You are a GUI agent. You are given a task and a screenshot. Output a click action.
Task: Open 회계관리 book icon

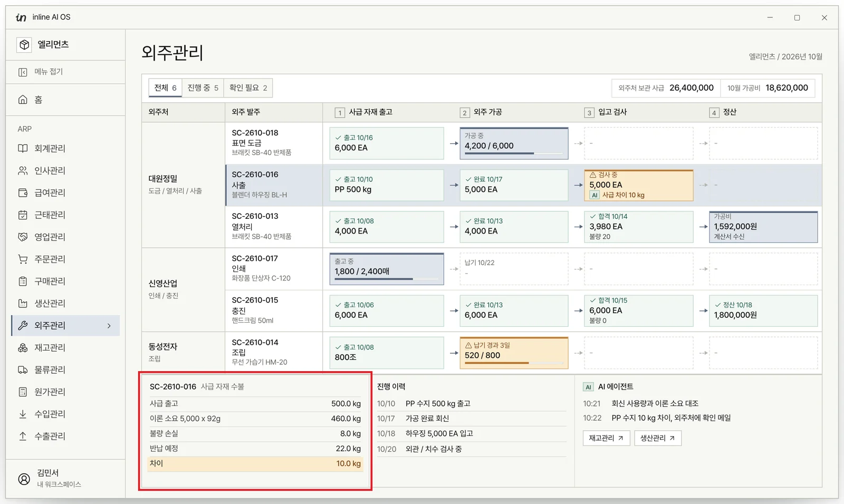(23, 149)
